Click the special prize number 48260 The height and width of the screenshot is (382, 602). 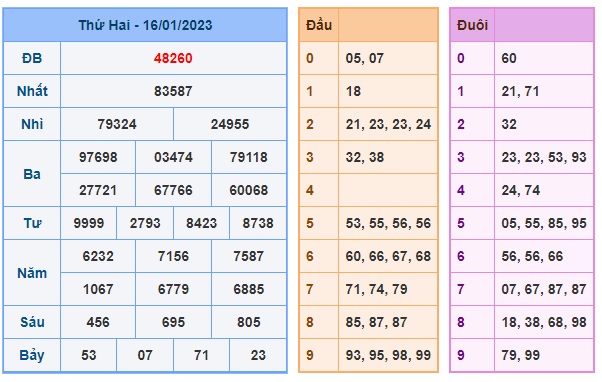[173, 58]
